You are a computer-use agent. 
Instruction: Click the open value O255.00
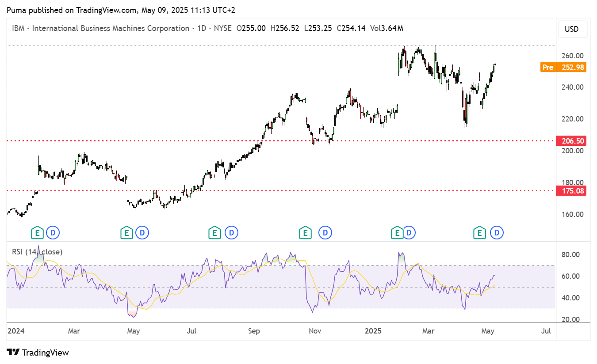click(251, 28)
